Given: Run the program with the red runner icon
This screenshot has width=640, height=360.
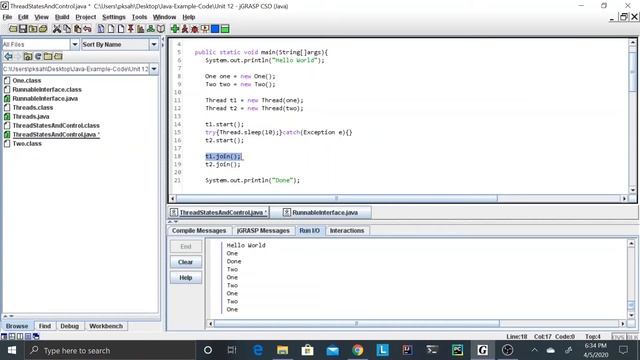Looking at the screenshot, I should tap(185, 29).
